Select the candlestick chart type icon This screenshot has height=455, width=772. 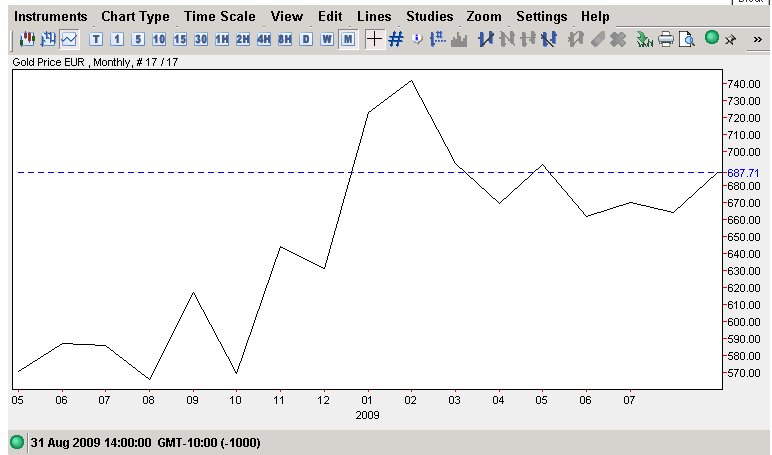tap(25, 39)
